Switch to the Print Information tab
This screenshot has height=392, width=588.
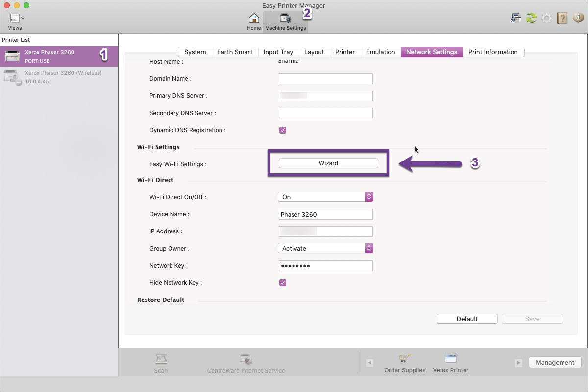point(493,52)
